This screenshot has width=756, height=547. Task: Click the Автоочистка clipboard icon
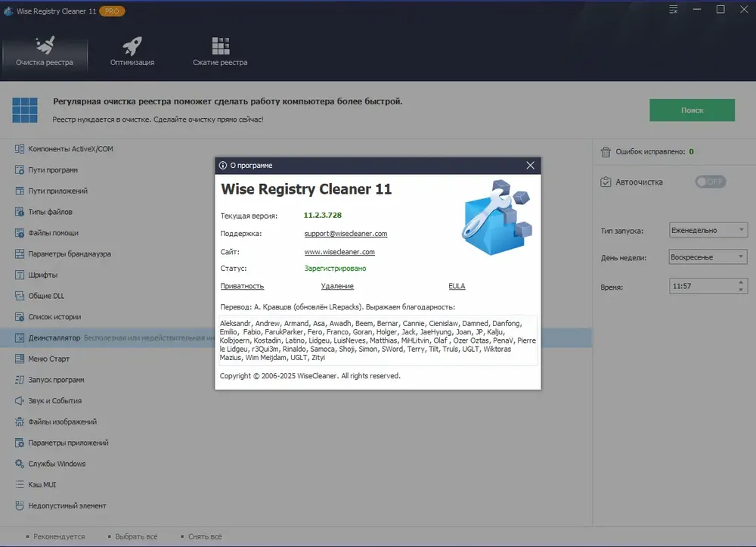click(x=606, y=182)
